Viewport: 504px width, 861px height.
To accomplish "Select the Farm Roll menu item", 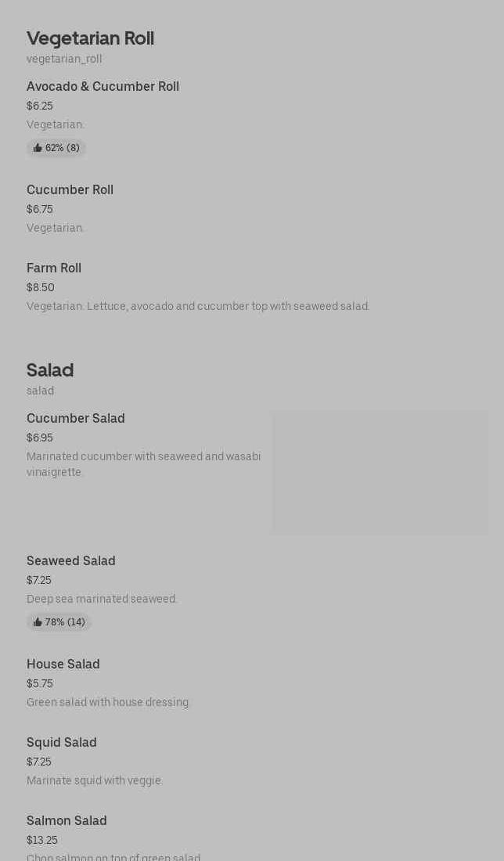I will click(x=54, y=268).
